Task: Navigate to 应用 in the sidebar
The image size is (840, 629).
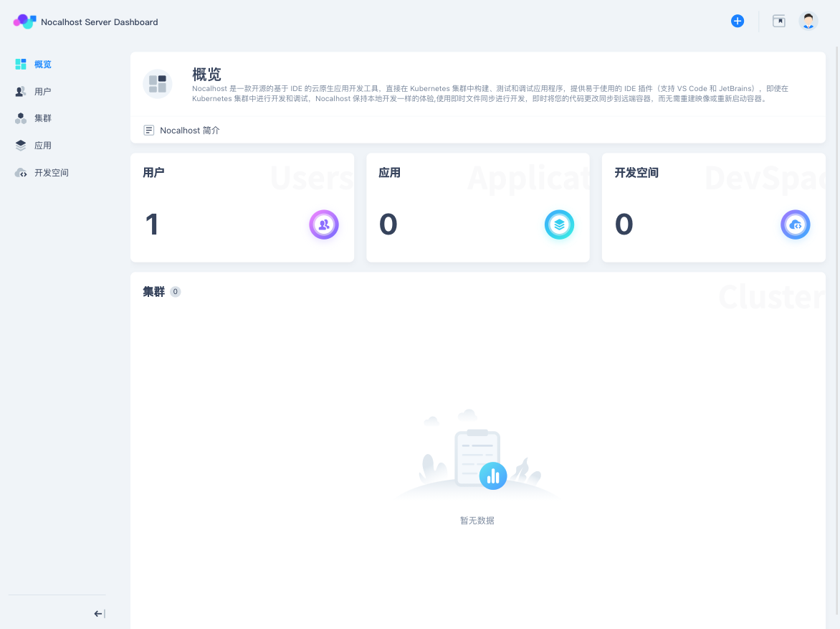Action: pyautogui.click(x=43, y=146)
